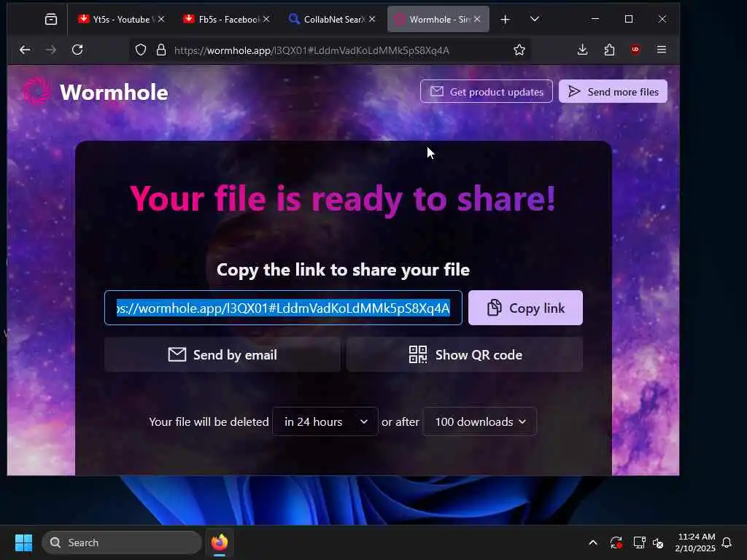Go forward one page

pos(51,50)
